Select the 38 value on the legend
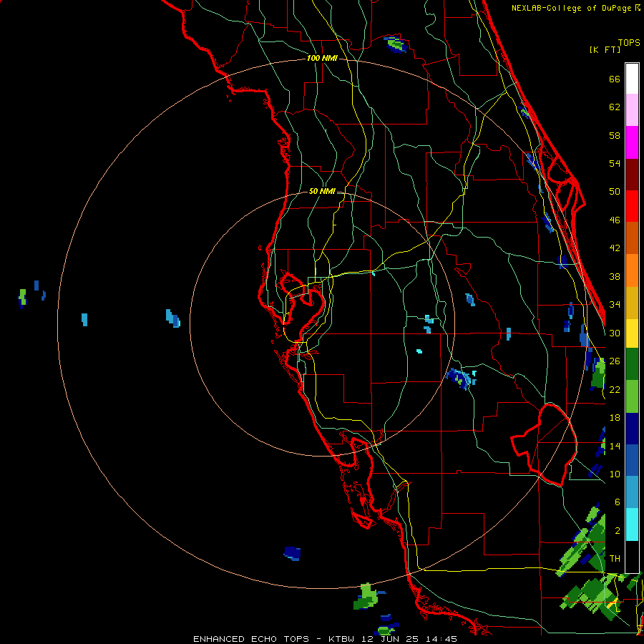Screen dimensions: 644x644 point(615,276)
